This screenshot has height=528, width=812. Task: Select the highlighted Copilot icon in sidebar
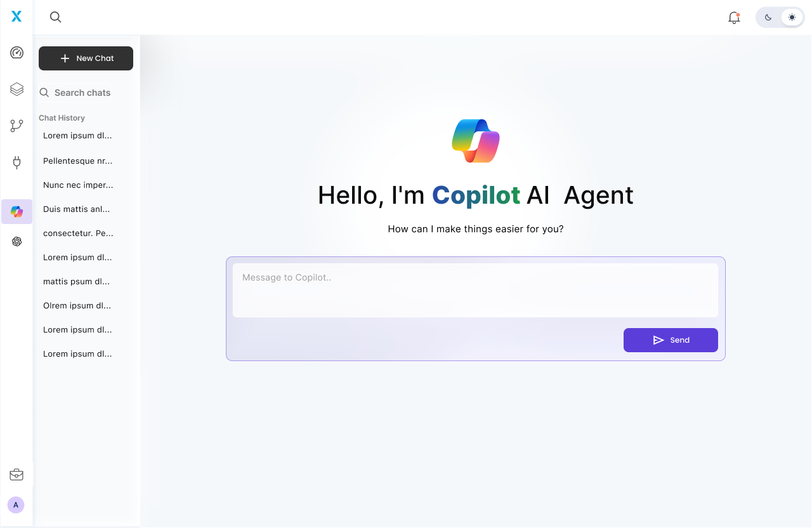(x=16, y=211)
